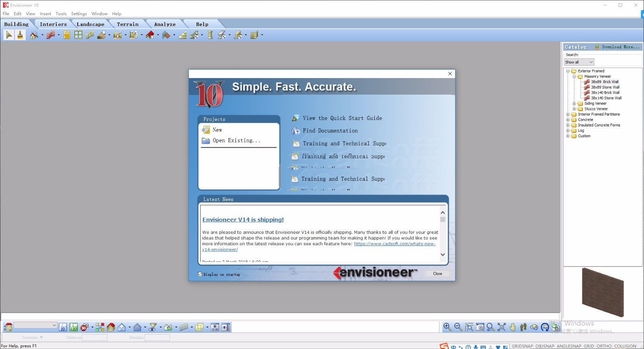Toggle COLLISION in the status bar

coord(625,346)
